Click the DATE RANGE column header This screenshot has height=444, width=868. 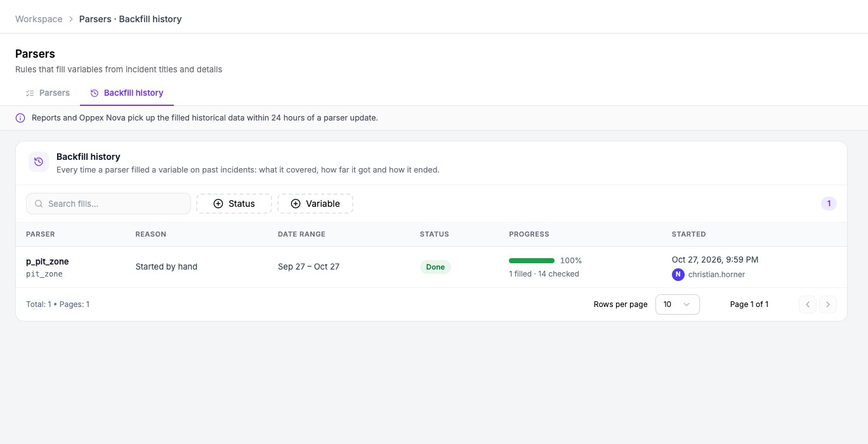pyautogui.click(x=301, y=234)
